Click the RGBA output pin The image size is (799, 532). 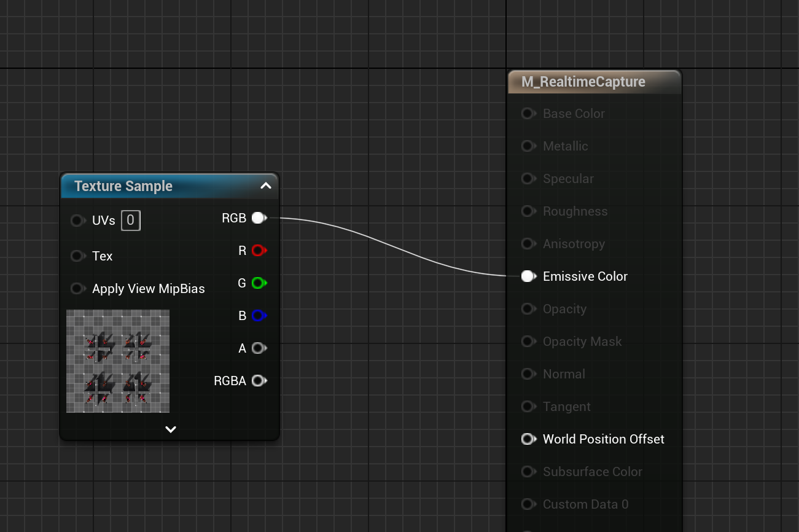[259, 380]
